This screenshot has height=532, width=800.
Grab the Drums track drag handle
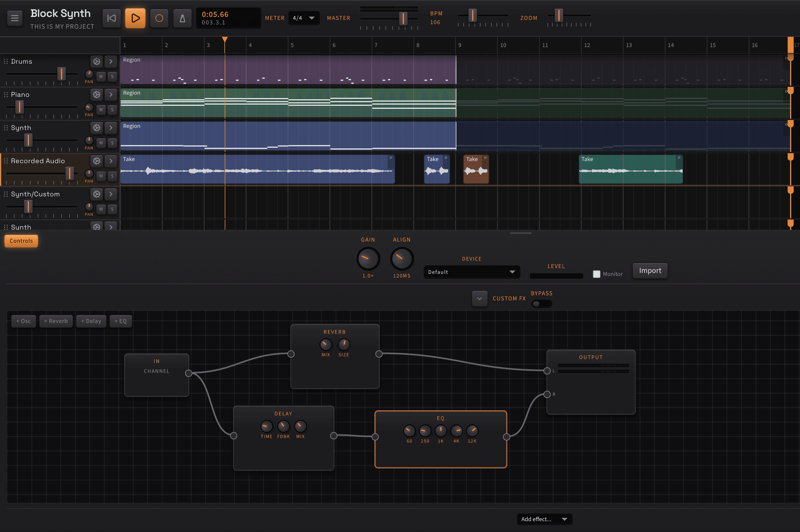click(6, 62)
